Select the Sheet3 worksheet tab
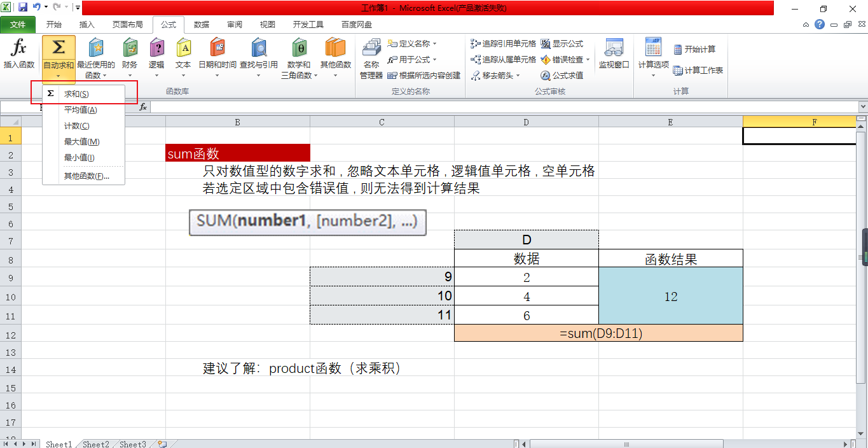868x448 pixels. coord(133,444)
